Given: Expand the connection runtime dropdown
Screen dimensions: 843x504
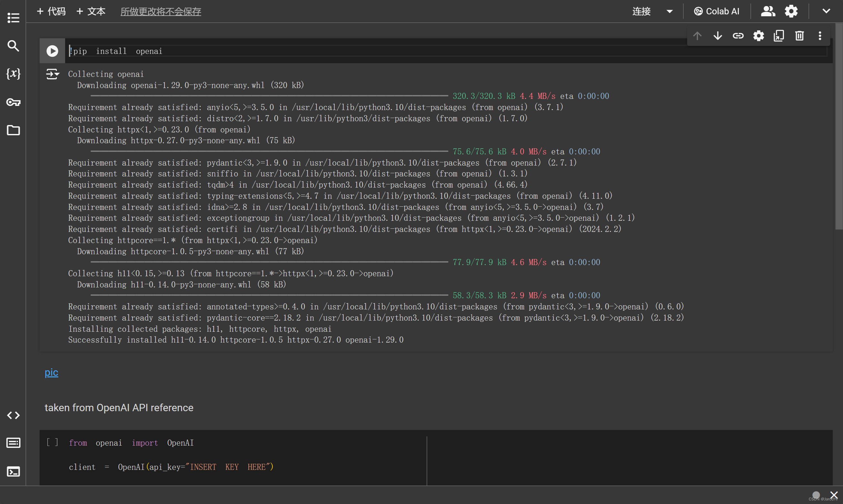Looking at the screenshot, I should (x=670, y=11).
